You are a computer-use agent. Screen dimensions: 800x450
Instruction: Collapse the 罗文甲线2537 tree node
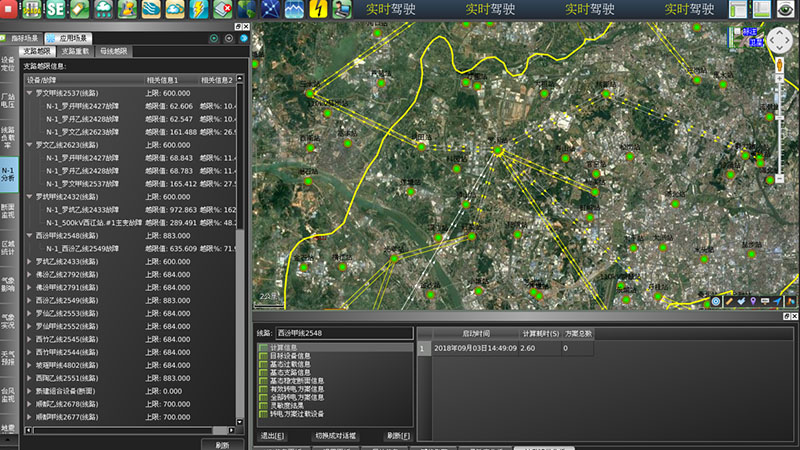[28, 93]
